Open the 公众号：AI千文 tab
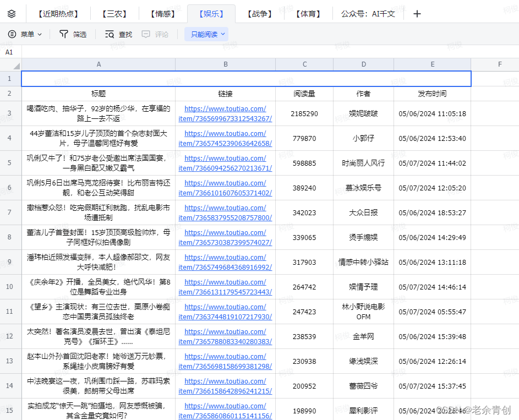This screenshot has width=519, height=420. tap(368, 14)
